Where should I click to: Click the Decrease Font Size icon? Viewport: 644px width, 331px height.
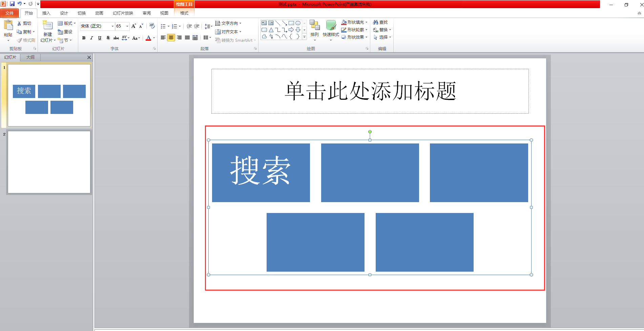coord(141,26)
